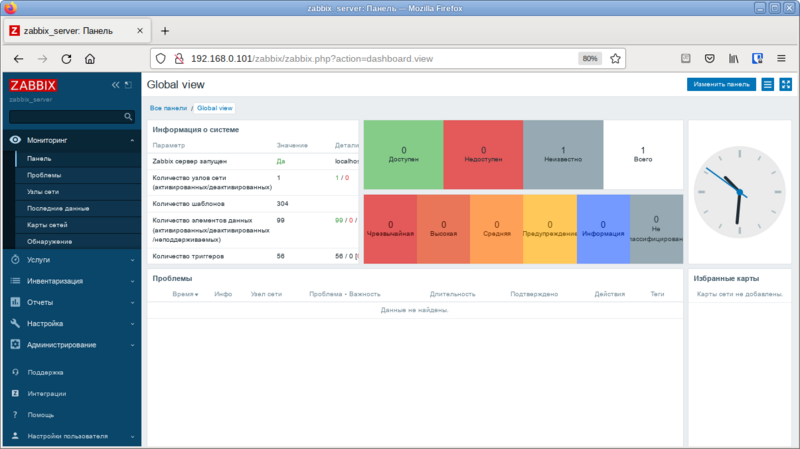Viewport: 800px width, 449px height.
Task: Follow the Все панели breadcrumb link
Action: click(168, 108)
